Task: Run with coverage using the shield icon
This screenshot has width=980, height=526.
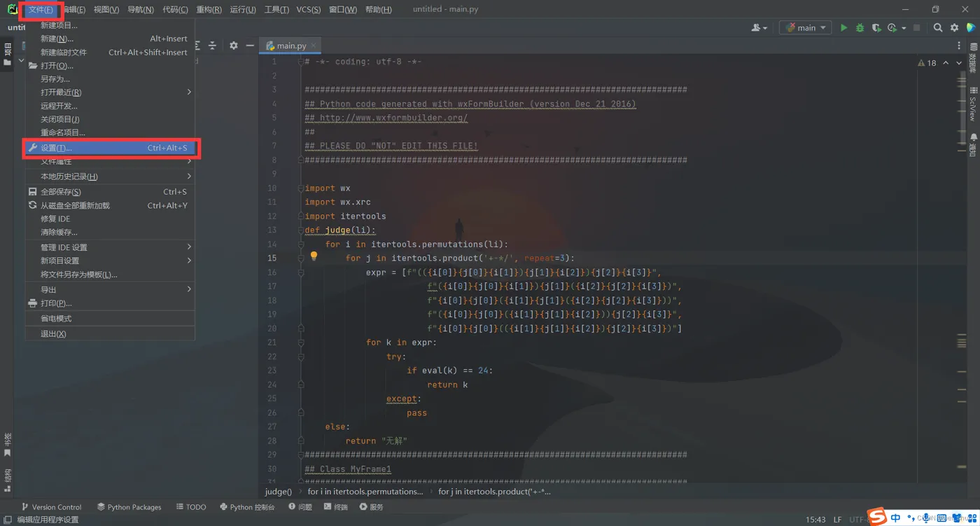Action: pyautogui.click(x=876, y=28)
